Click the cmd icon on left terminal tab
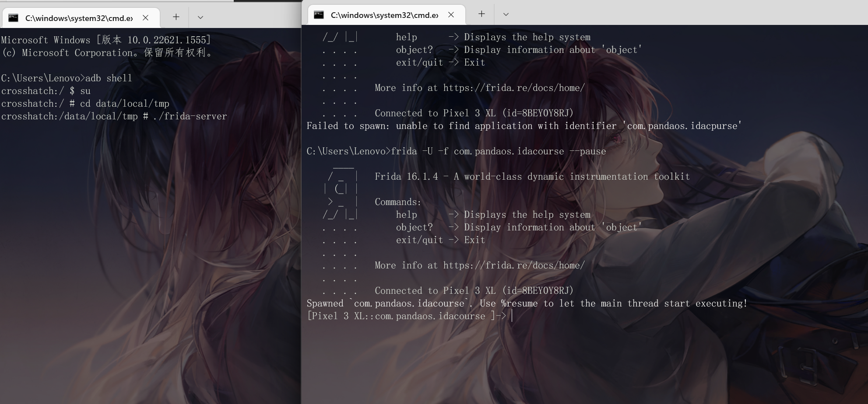Viewport: 868px width, 404px height. point(14,18)
